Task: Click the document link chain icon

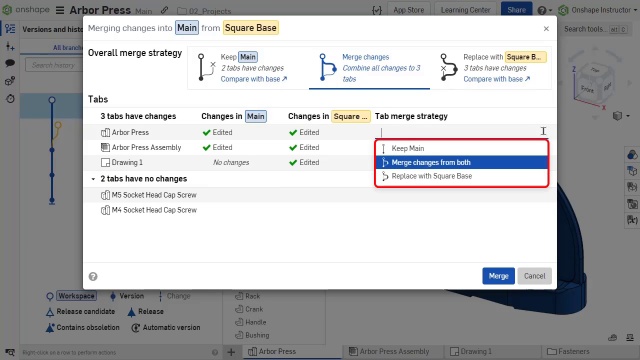Action: coord(164,10)
